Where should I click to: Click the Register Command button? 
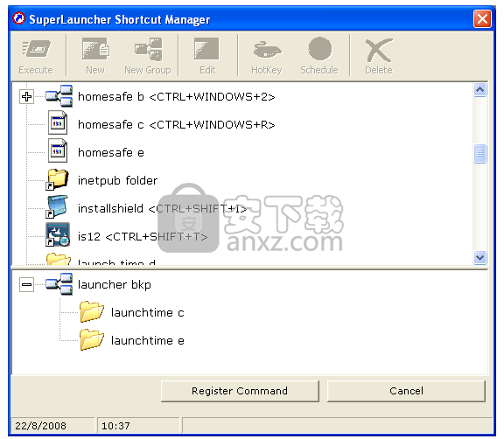(x=240, y=391)
